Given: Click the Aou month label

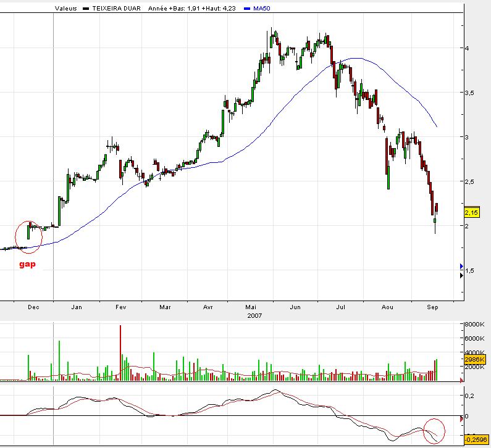Looking at the screenshot, I should 387,307.
